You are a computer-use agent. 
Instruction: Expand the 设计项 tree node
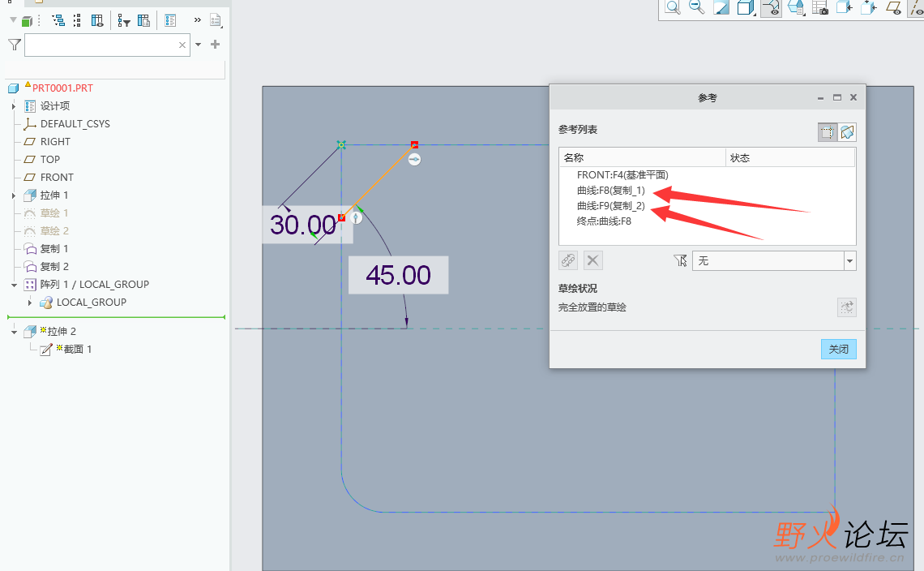14,106
